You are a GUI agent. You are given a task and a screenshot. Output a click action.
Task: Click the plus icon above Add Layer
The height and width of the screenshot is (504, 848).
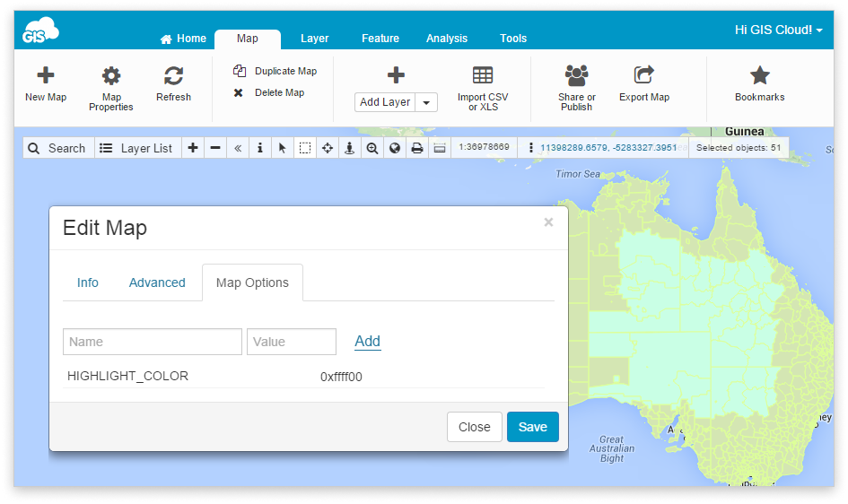coord(396,75)
